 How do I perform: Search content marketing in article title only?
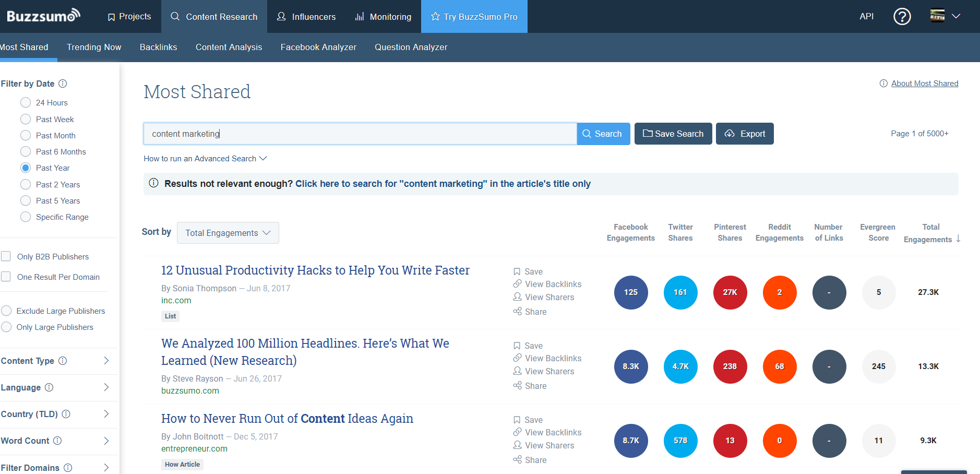[443, 184]
